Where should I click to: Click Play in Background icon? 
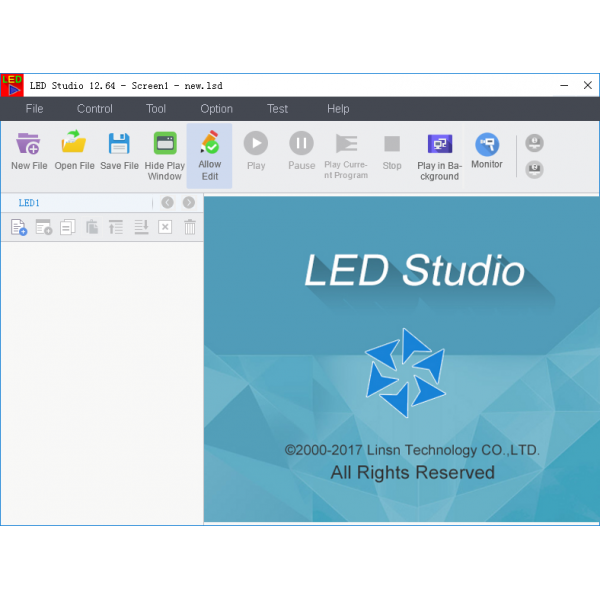tap(439, 157)
